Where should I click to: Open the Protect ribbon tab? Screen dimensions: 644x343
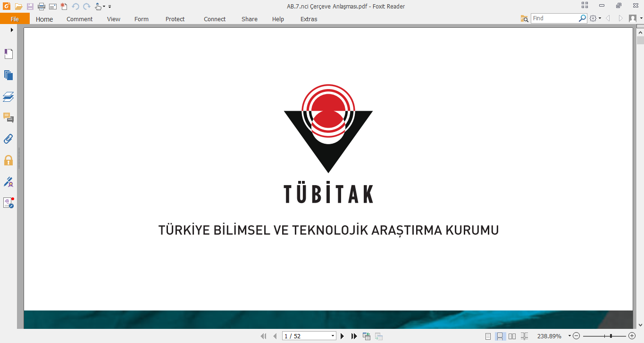click(x=175, y=19)
